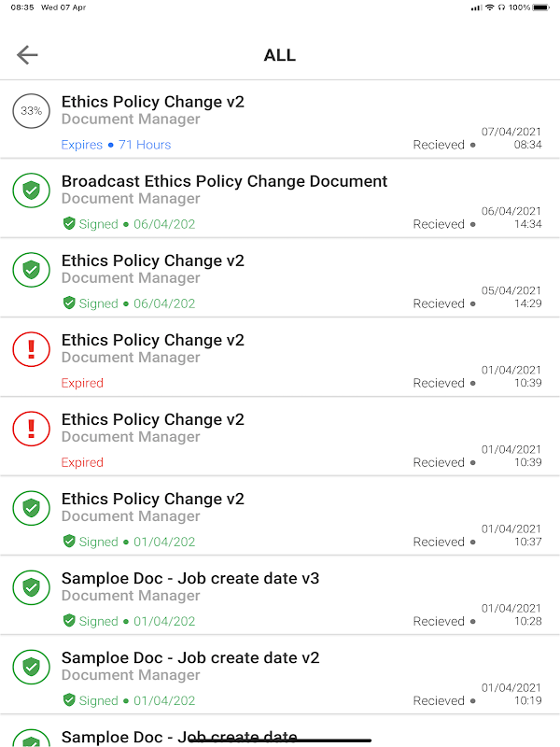Image resolution: width=560 pixels, height=747 pixels.
Task: Tap the back arrow icon
Action: [27, 55]
